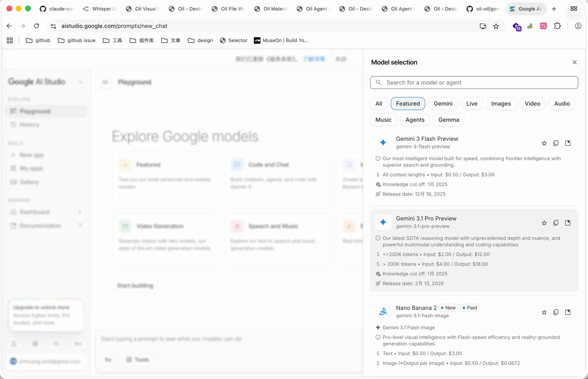Viewport: 588px width, 379px height.
Task: Click the Nano Banana 2 banana icon
Action: [x=383, y=312]
